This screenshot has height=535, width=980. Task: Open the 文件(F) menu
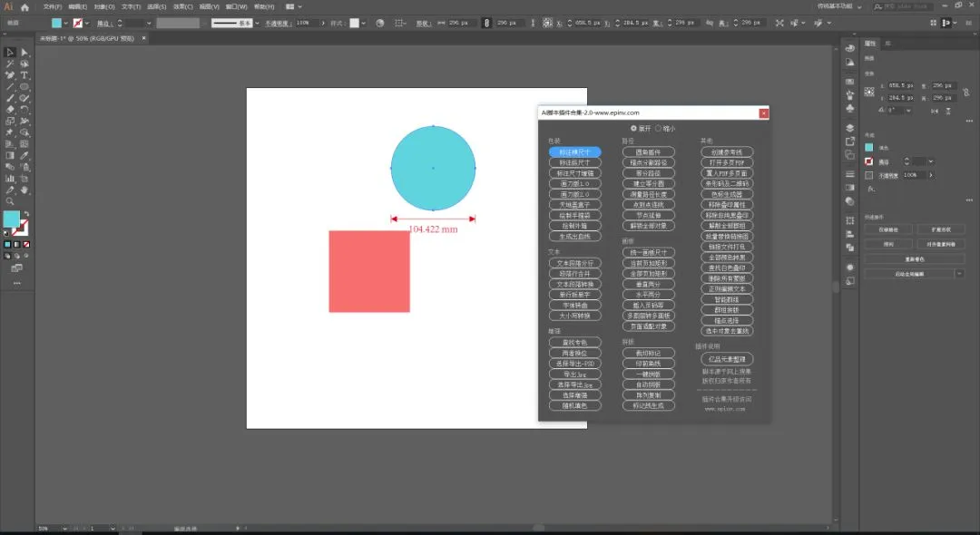[53, 7]
